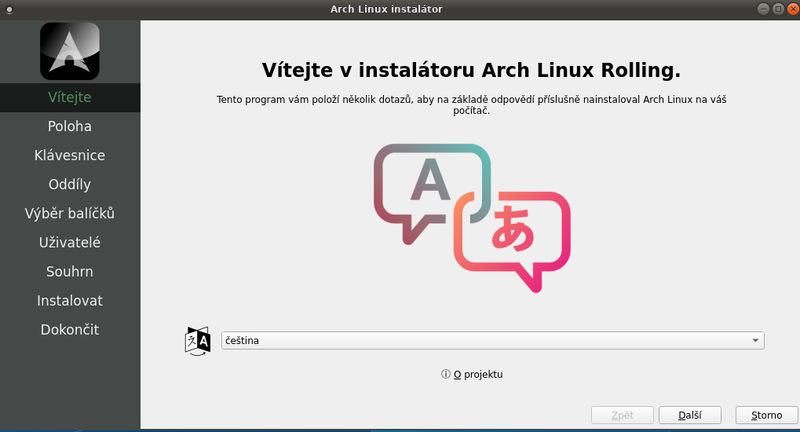Go to the Poloha step
The width and height of the screenshot is (800, 432).
tap(69, 127)
